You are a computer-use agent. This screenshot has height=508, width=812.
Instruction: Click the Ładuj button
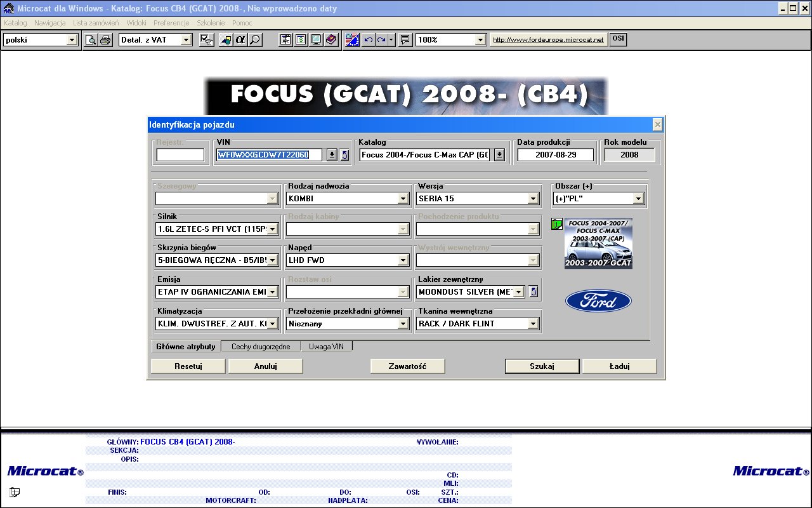(620, 366)
